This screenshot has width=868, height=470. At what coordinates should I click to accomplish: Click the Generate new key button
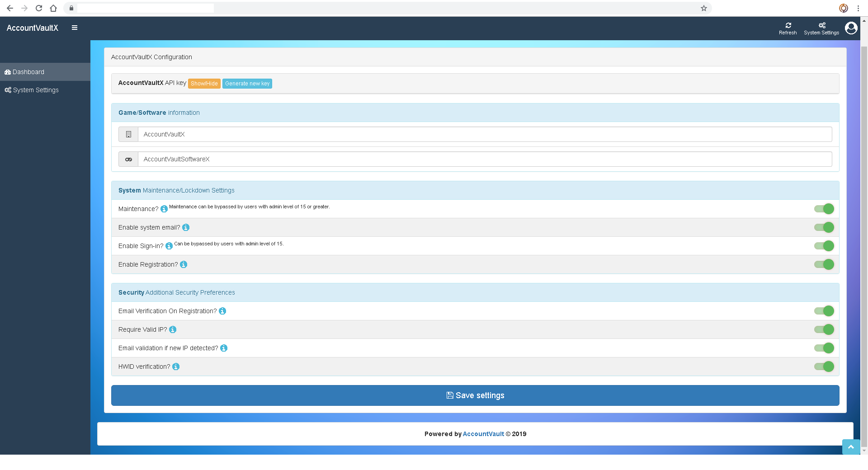[247, 84]
